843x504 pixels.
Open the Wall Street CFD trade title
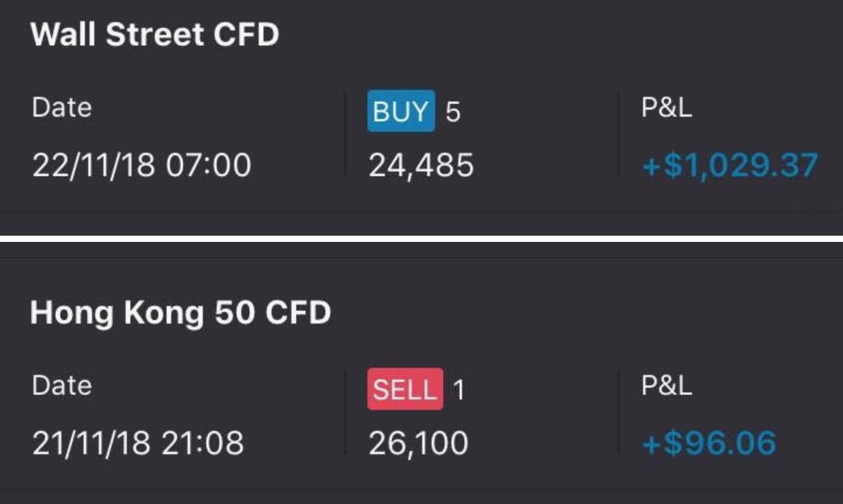point(154,36)
